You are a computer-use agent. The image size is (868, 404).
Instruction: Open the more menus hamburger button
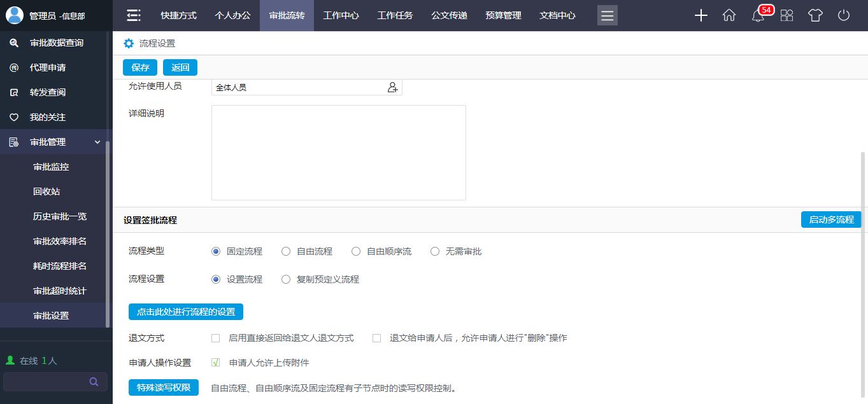pyautogui.click(x=608, y=16)
